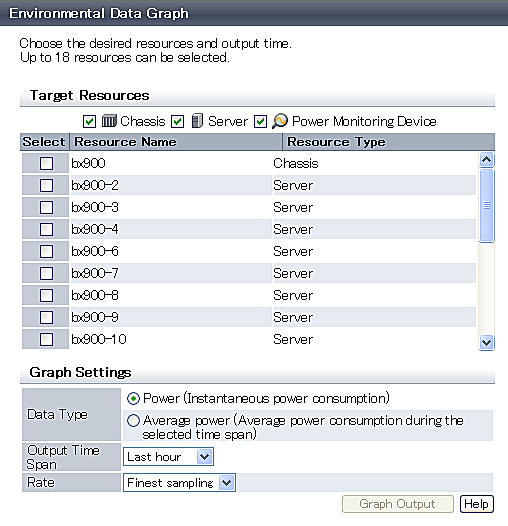Check the bx900-10 server checkbox
Image resolution: width=508 pixels, height=526 pixels.
(46, 339)
